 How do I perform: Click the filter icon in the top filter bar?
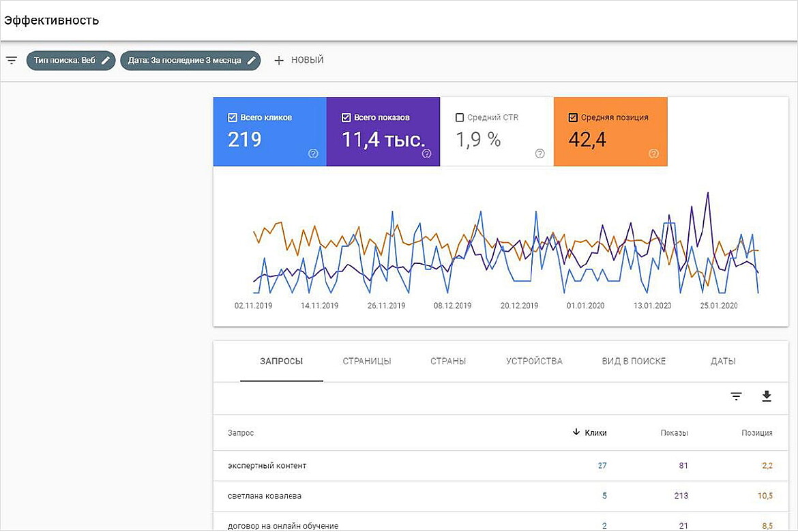click(x=12, y=60)
